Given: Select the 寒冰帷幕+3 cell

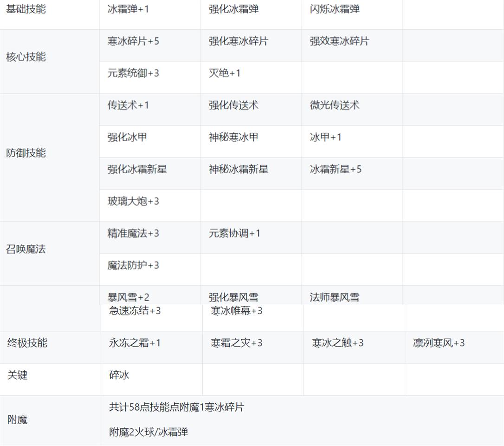Looking at the screenshot, I should (236, 311).
